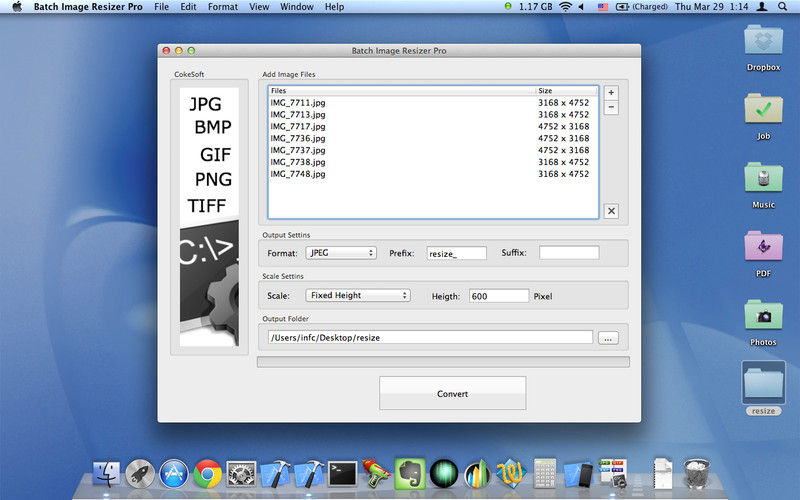Select IMG_7713.jpg in the file list

click(433, 114)
